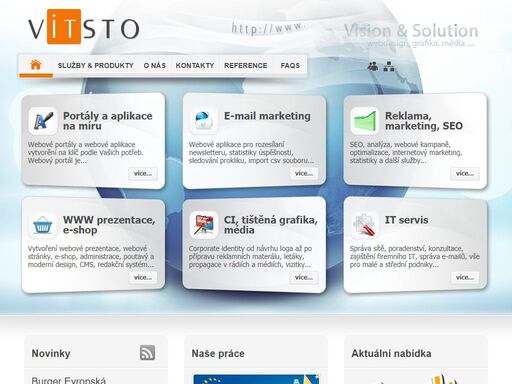Subscribe via the Novinky RSS icon
512x384 pixels.
147,352
